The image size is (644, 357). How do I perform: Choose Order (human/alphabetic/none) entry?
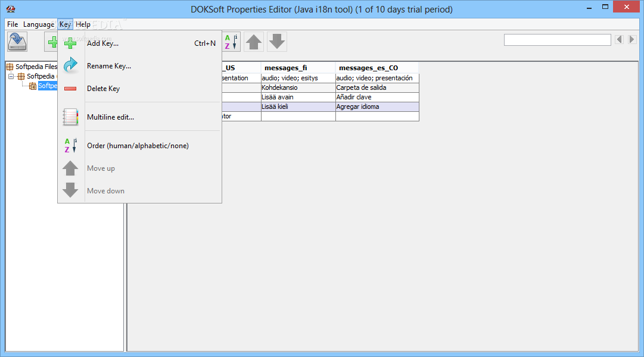pyautogui.click(x=139, y=146)
